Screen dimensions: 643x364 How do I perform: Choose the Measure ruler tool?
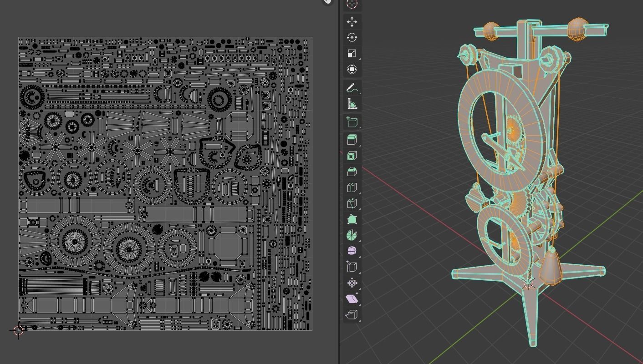coord(352,104)
